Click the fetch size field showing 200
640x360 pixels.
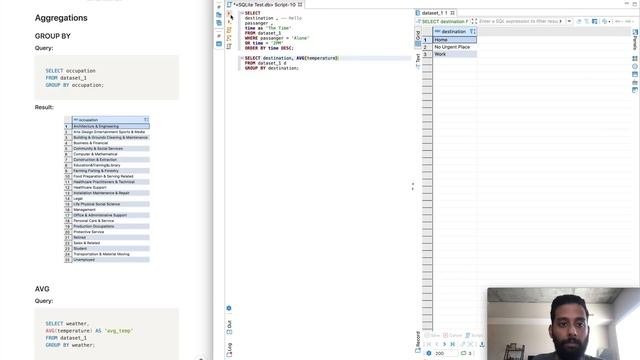pos(445,353)
